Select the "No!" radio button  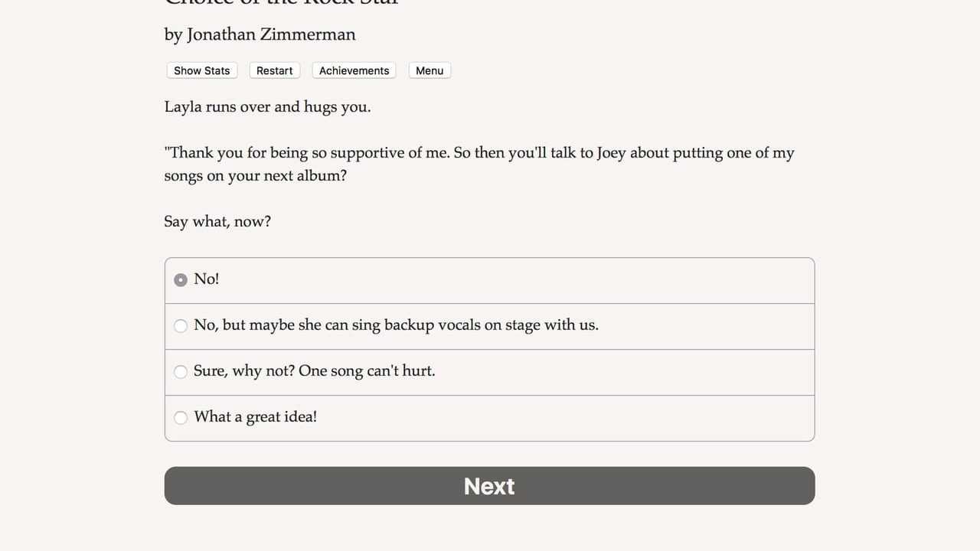(181, 280)
